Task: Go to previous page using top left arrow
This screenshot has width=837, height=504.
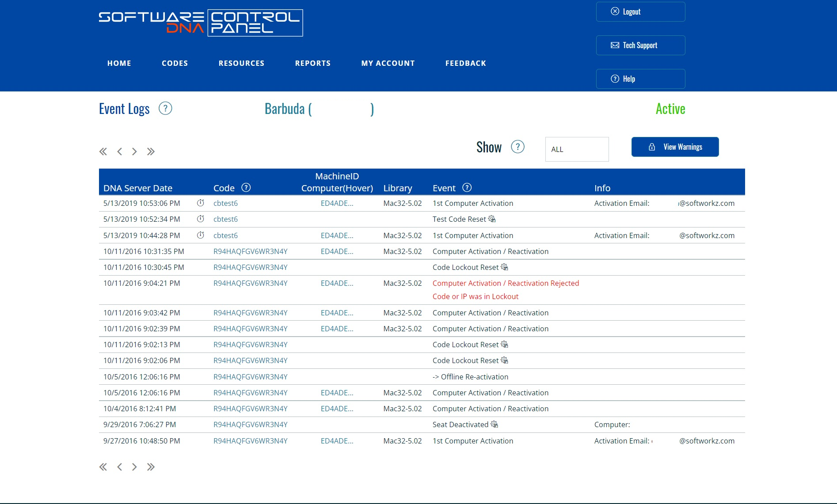Action: click(119, 152)
